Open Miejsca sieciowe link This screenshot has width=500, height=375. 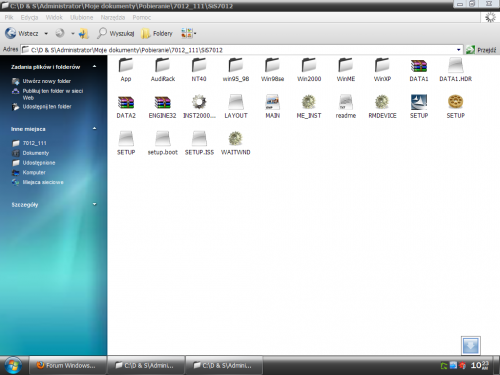(x=43, y=182)
